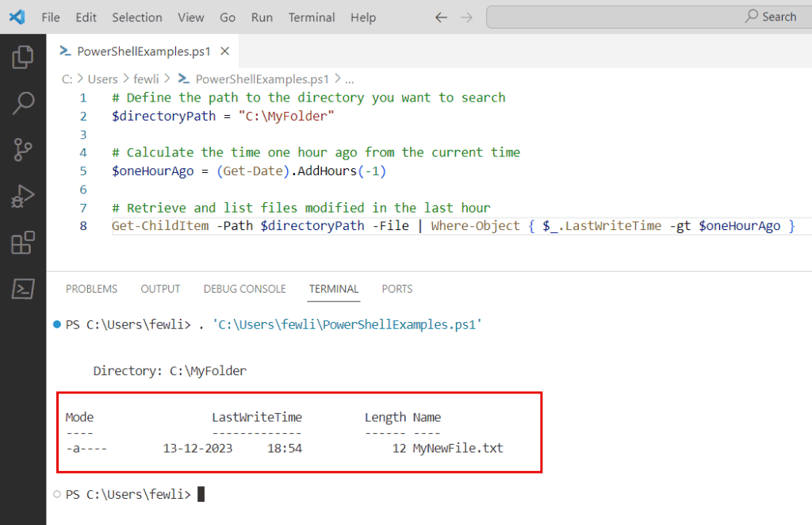Click the PowerShell file icon in breadcrumb
Image resolution: width=812 pixels, height=525 pixels.
coord(183,79)
